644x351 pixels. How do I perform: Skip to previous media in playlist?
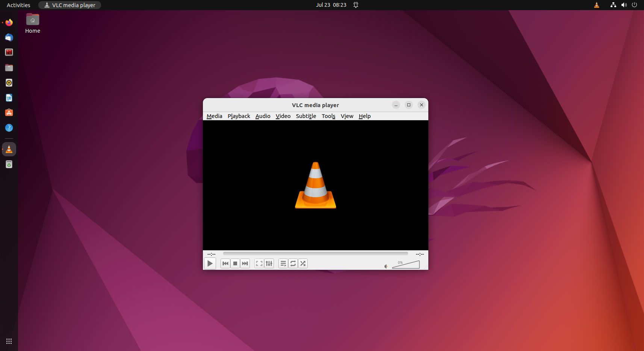(x=225, y=263)
